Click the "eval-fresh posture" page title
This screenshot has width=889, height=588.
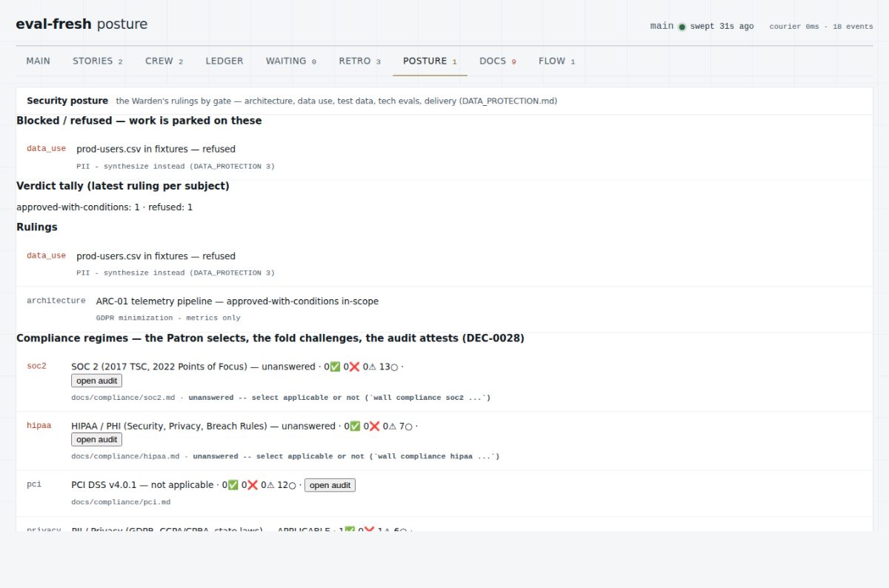pyautogui.click(x=81, y=24)
